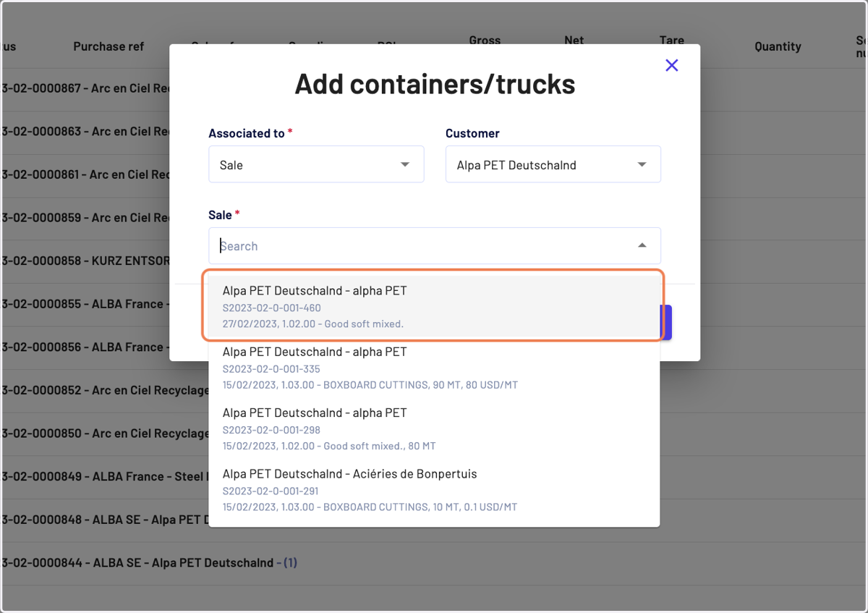Click row 3-02-0000863 Arc en Ciel

[x=86, y=132]
